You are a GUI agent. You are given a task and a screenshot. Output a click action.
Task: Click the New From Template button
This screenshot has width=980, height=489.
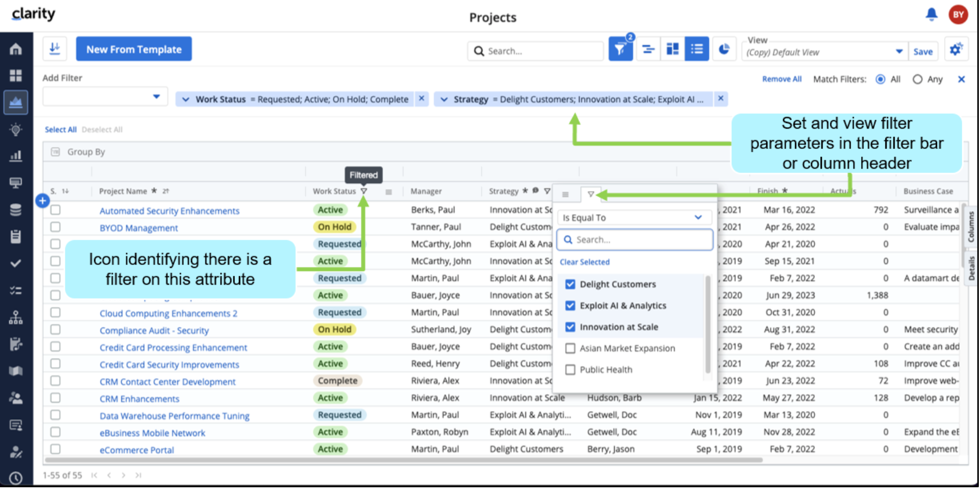click(134, 50)
